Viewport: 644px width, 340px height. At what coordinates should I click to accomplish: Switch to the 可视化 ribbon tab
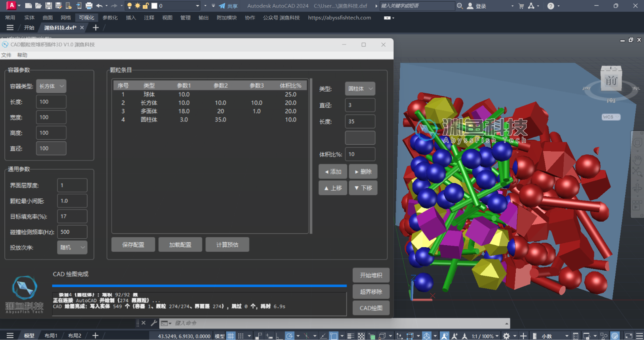(x=86, y=17)
